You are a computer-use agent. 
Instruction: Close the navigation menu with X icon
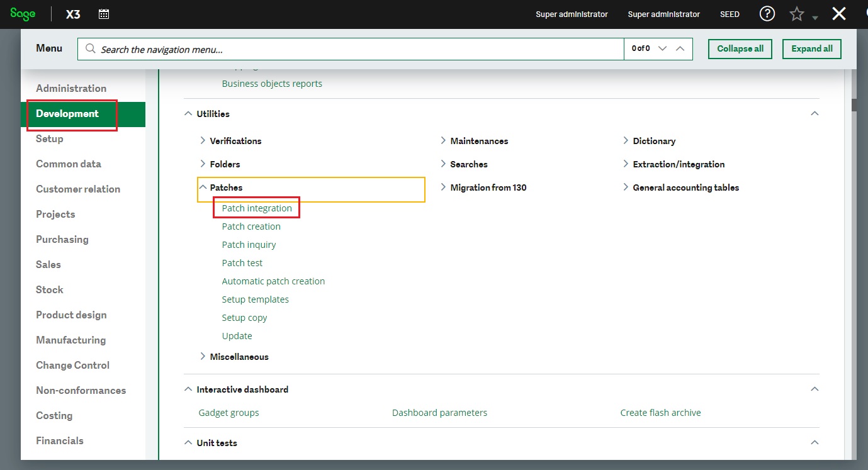coord(838,14)
